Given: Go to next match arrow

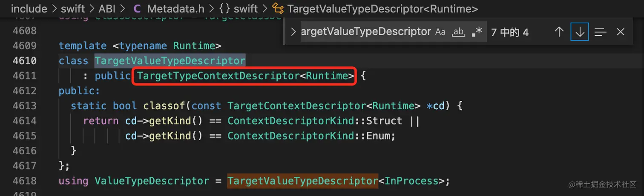Looking at the screenshot, I should 580,32.
